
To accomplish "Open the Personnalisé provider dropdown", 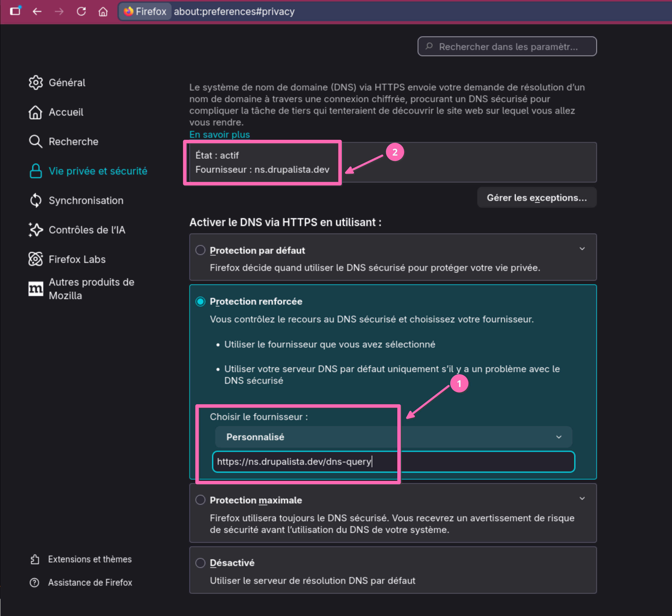I will tap(393, 437).
